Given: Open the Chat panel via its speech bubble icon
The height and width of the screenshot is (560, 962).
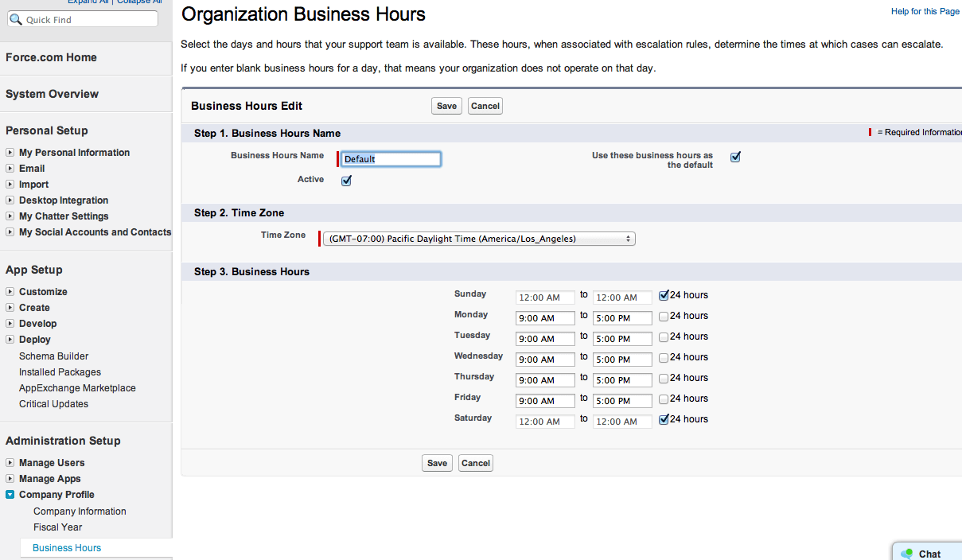Looking at the screenshot, I should point(907,552).
